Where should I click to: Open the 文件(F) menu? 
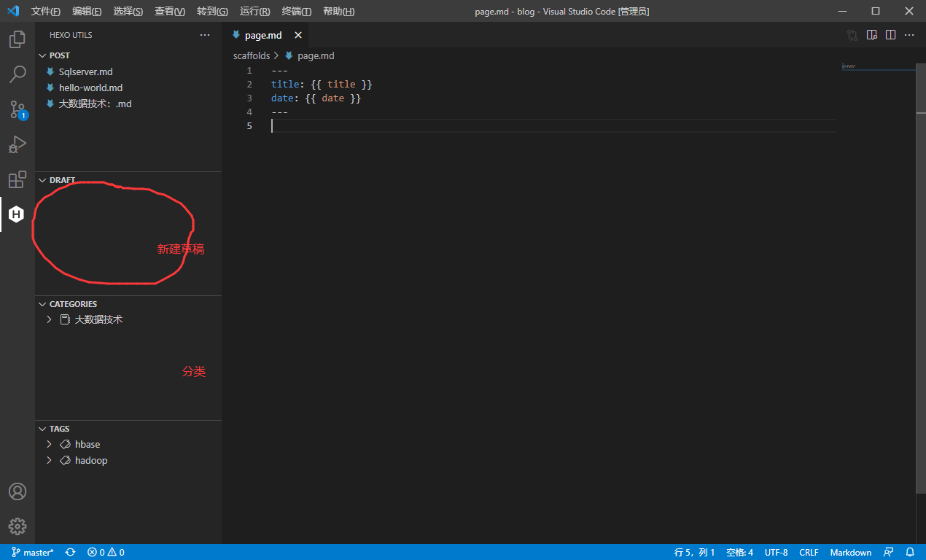point(46,11)
